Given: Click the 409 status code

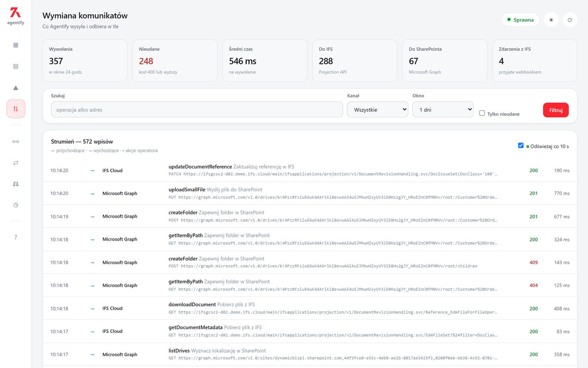Looking at the screenshot, I should (533, 263).
